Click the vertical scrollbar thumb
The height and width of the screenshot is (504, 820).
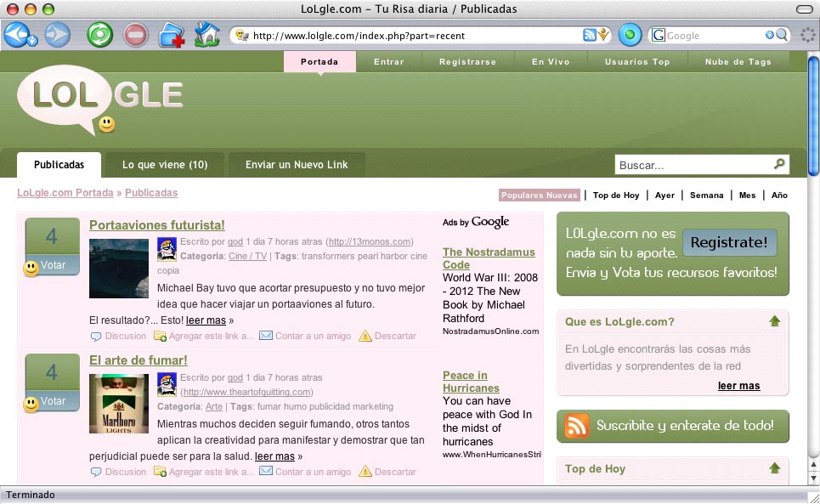pyautogui.click(x=814, y=115)
